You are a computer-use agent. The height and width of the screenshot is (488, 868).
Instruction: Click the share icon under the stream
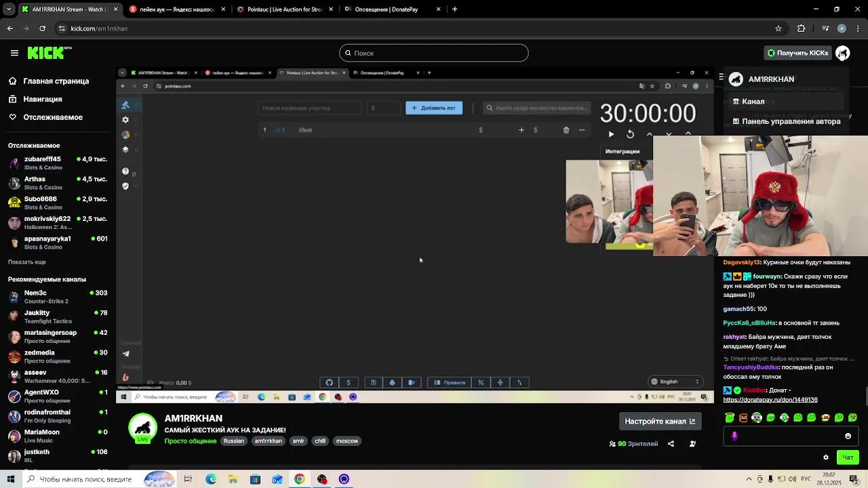click(x=671, y=444)
